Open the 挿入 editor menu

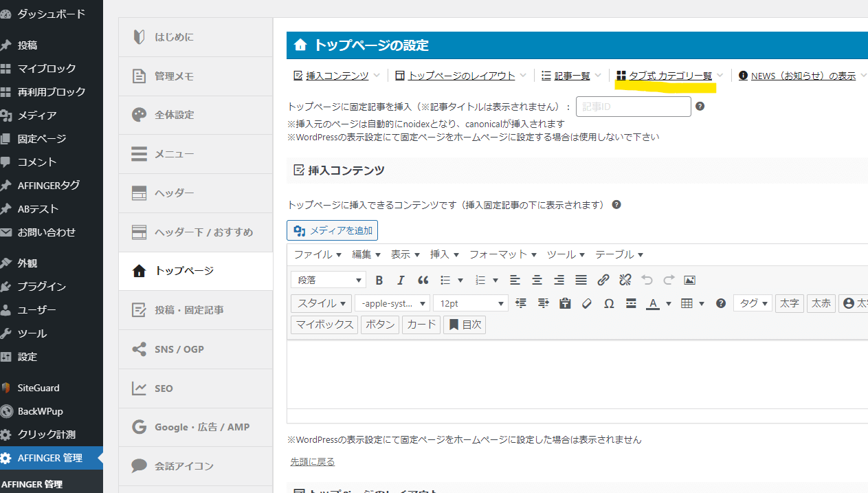pos(444,254)
